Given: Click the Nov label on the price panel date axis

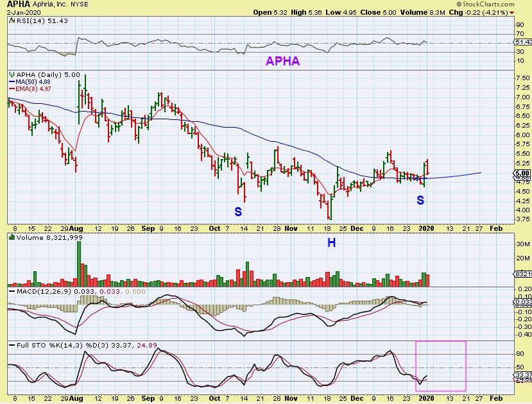Looking at the screenshot, I should click(x=291, y=228).
